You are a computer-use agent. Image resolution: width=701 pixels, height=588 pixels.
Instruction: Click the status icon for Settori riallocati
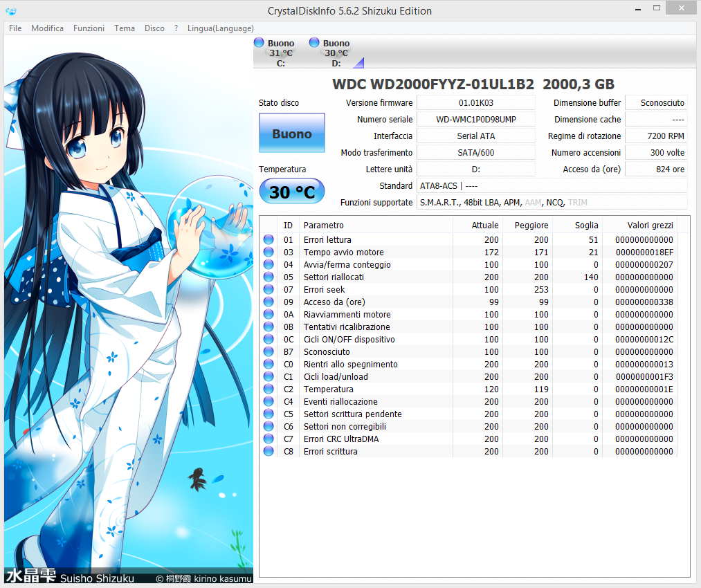tap(268, 277)
